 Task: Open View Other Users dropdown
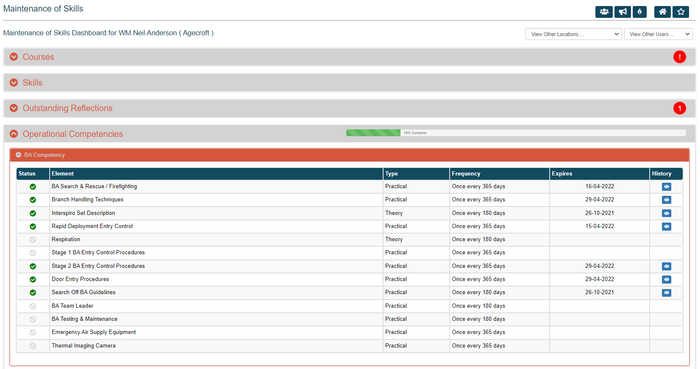coord(658,34)
